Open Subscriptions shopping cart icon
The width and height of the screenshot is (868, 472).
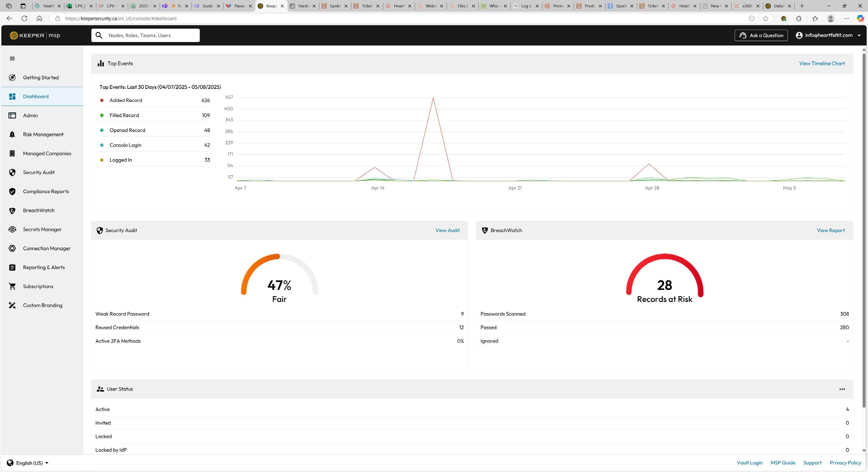pyautogui.click(x=12, y=286)
